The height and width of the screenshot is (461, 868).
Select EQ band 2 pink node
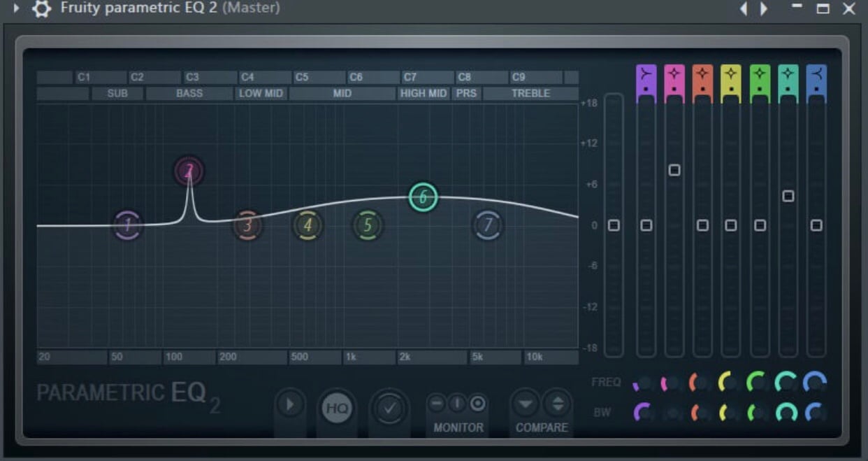tap(189, 171)
